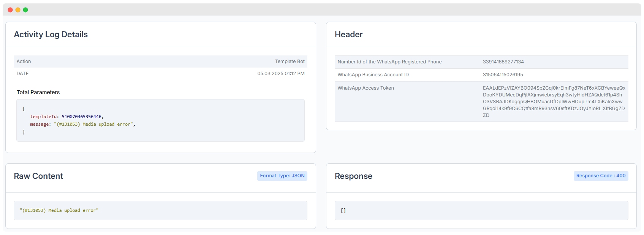Click the yellow minimize window button

point(18,10)
